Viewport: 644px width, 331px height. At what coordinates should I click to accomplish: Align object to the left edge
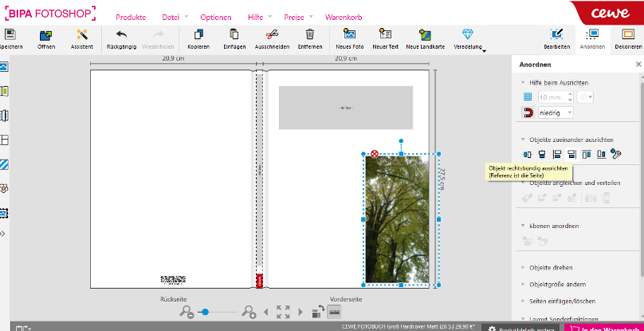click(557, 154)
